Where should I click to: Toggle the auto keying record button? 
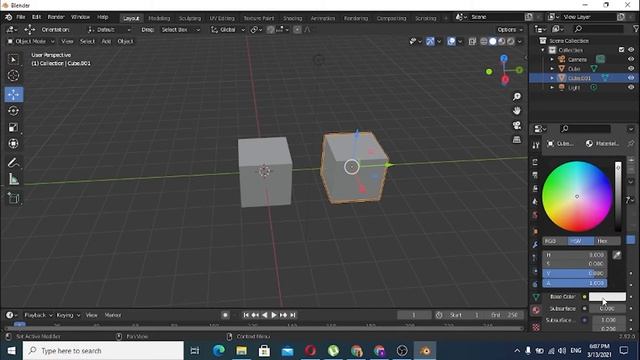pos(225,315)
